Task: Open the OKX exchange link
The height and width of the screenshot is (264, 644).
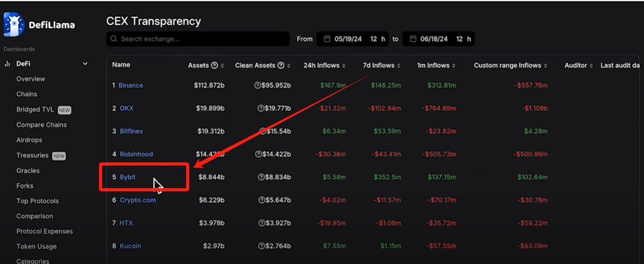Action: (x=126, y=108)
